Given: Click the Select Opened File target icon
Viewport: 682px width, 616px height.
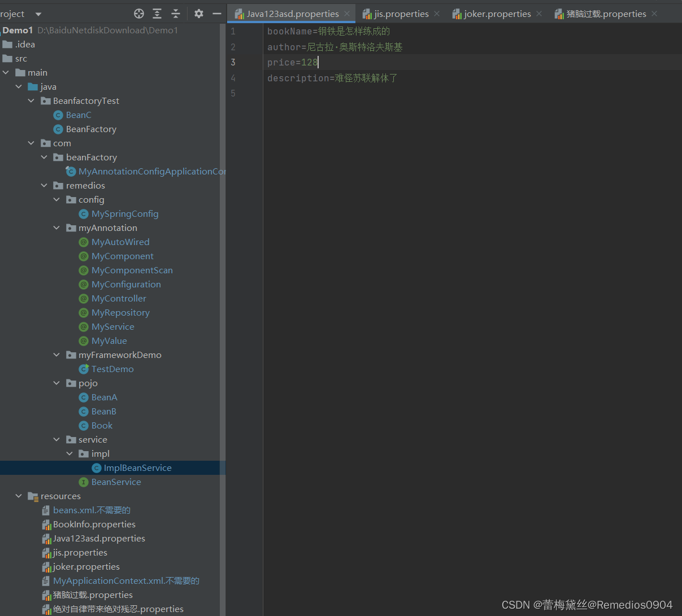Looking at the screenshot, I should 139,14.
